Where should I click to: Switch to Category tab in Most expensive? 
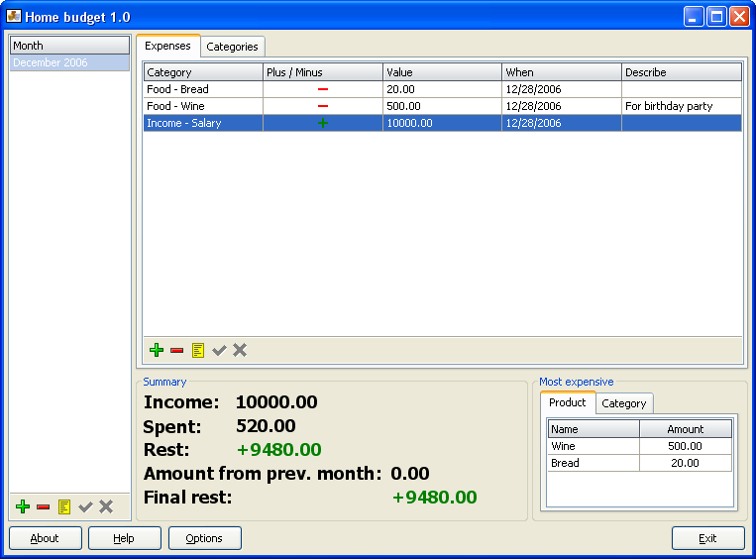click(x=623, y=403)
